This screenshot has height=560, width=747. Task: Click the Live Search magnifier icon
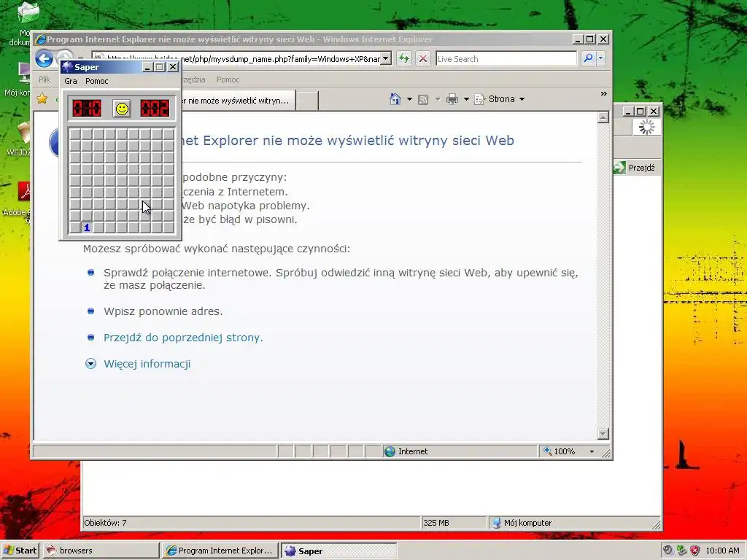(x=588, y=58)
